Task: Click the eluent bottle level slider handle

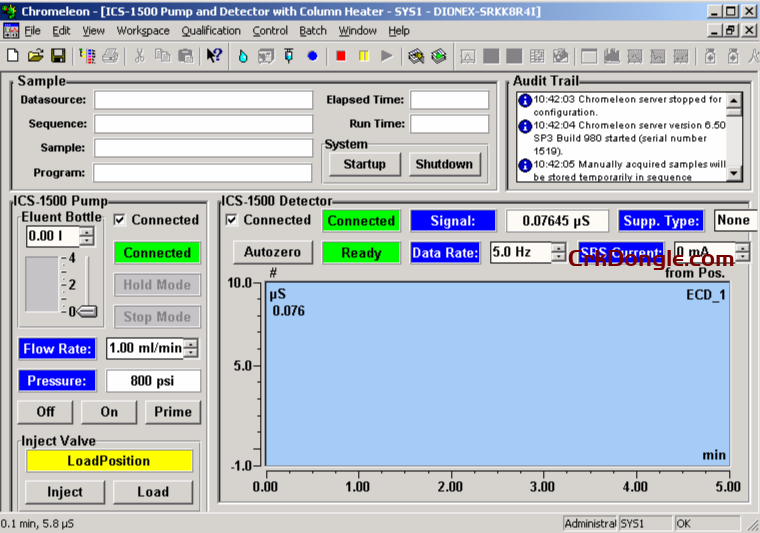Action: coord(87,312)
